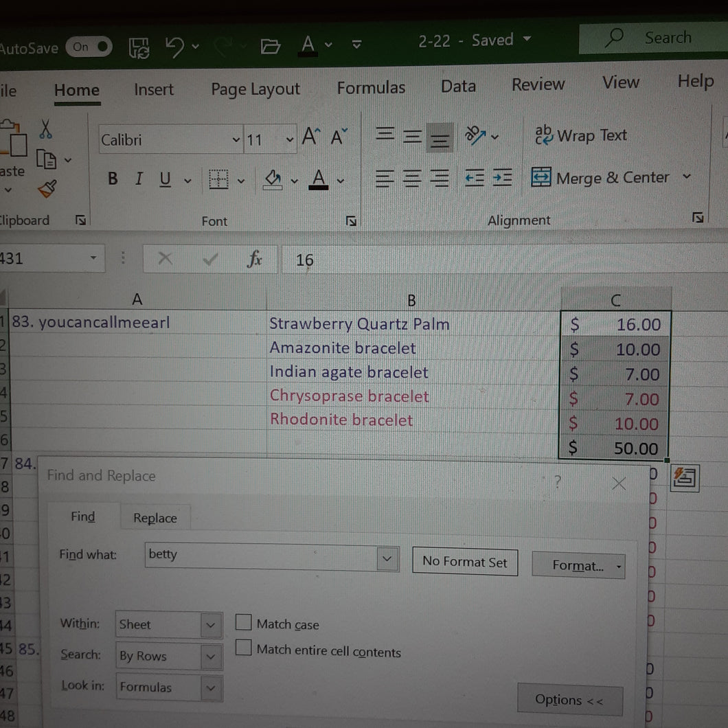The height and width of the screenshot is (728, 728).
Task: Open the font size 11 dropdown
Action: point(290,139)
